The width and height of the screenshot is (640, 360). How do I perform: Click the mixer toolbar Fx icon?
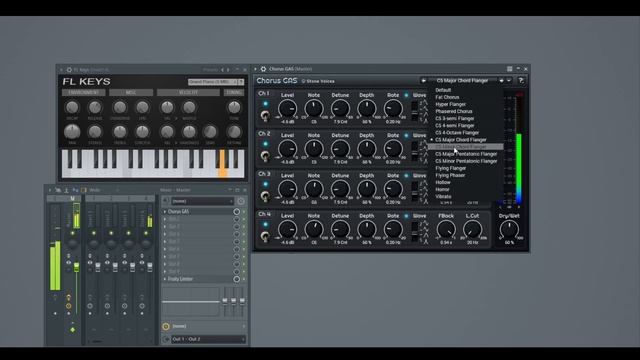[x=75, y=190]
